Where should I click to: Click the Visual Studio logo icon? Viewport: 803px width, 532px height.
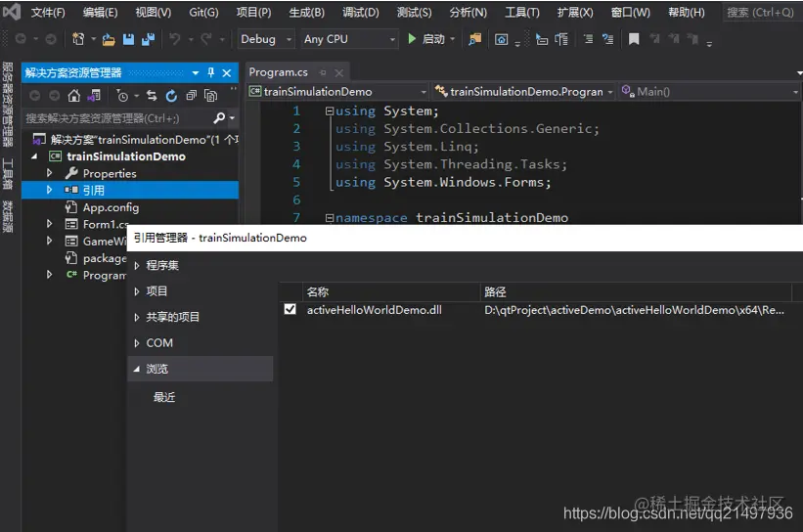[x=12, y=12]
